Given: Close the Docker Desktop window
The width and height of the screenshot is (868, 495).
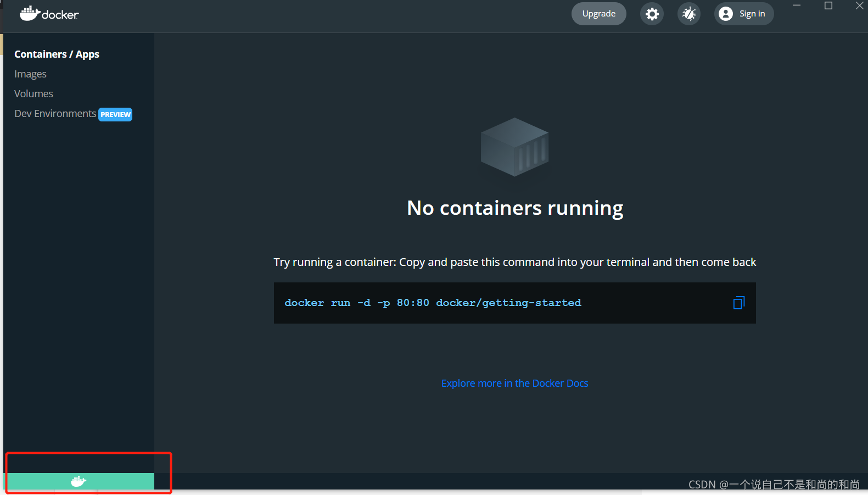Looking at the screenshot, I should [859, 5].
